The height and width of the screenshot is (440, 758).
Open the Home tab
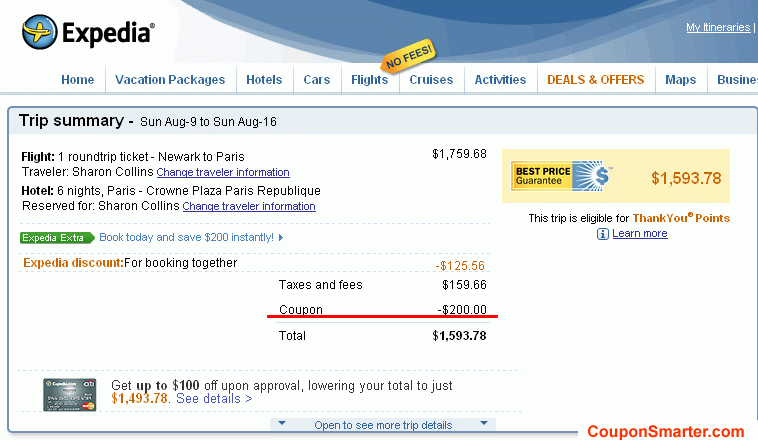(x=77, y=80)
